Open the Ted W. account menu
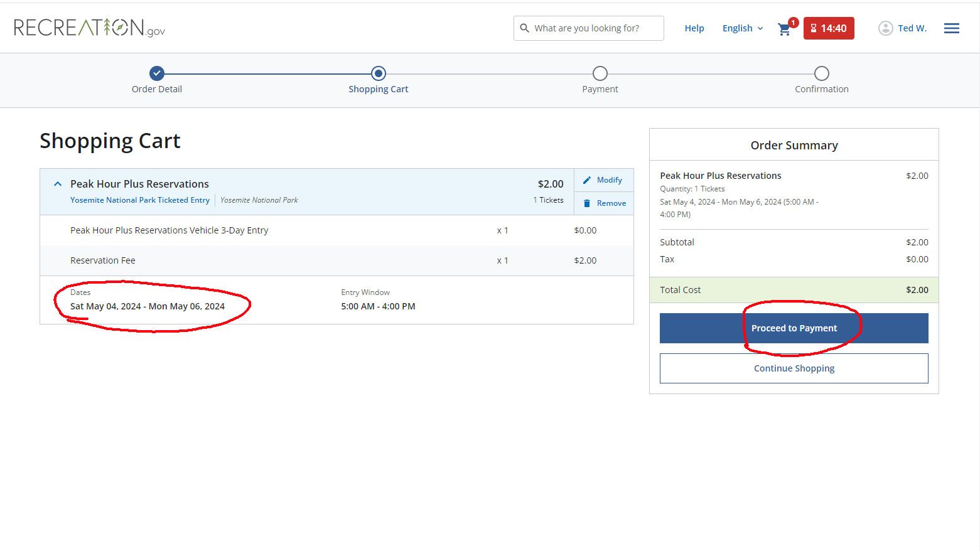The height and width of the screenshot is (551, 980). pyautogui.click(x=912, y=28)
